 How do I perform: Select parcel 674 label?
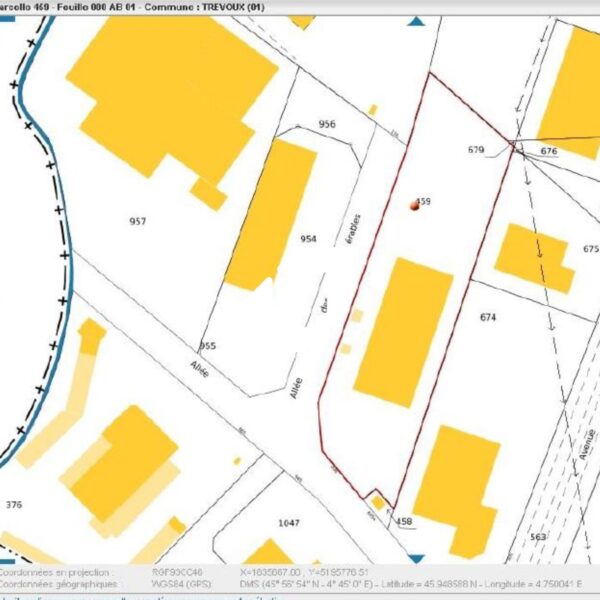(488, 317)
